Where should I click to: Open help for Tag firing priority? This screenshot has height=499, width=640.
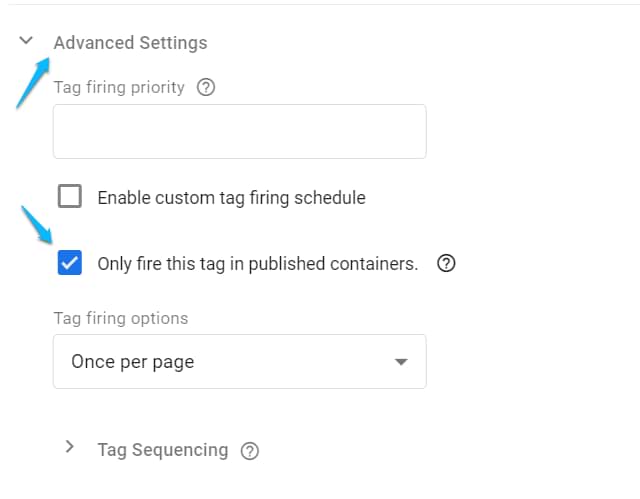pos(206,87)
